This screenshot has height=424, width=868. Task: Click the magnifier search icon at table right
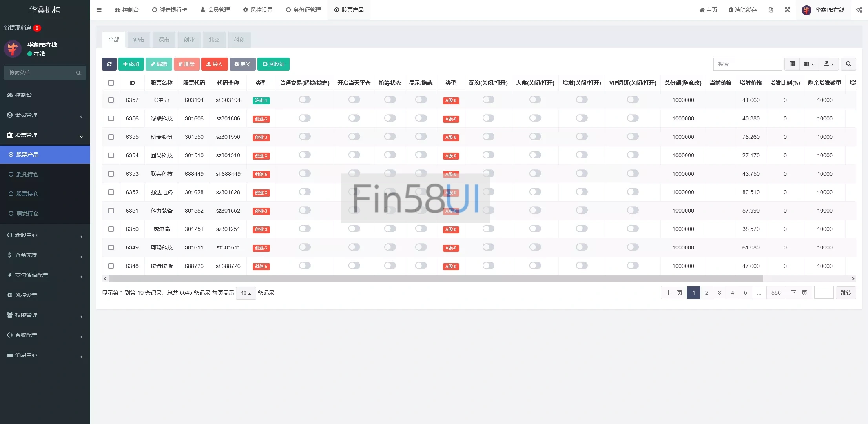[848, 64]
